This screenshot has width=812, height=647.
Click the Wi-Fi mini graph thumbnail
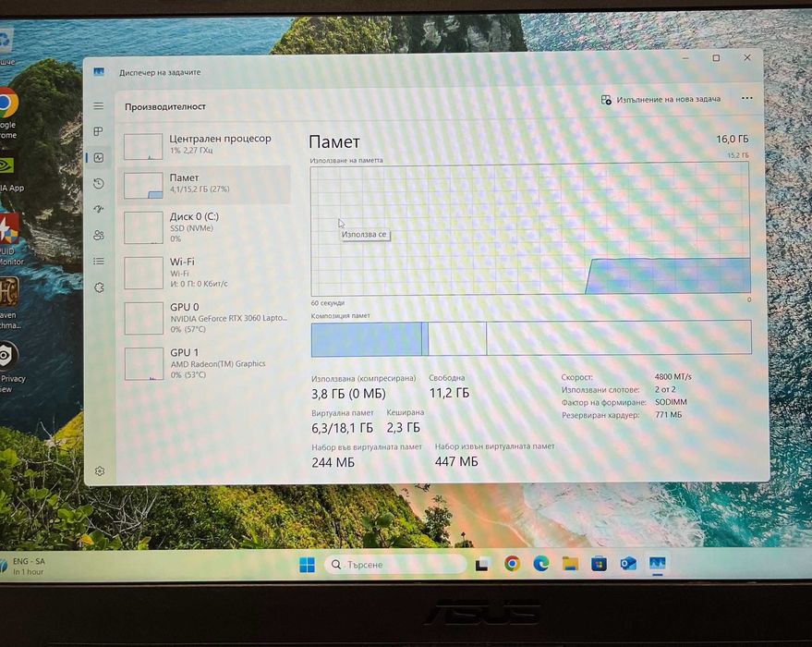click(143, 273)
